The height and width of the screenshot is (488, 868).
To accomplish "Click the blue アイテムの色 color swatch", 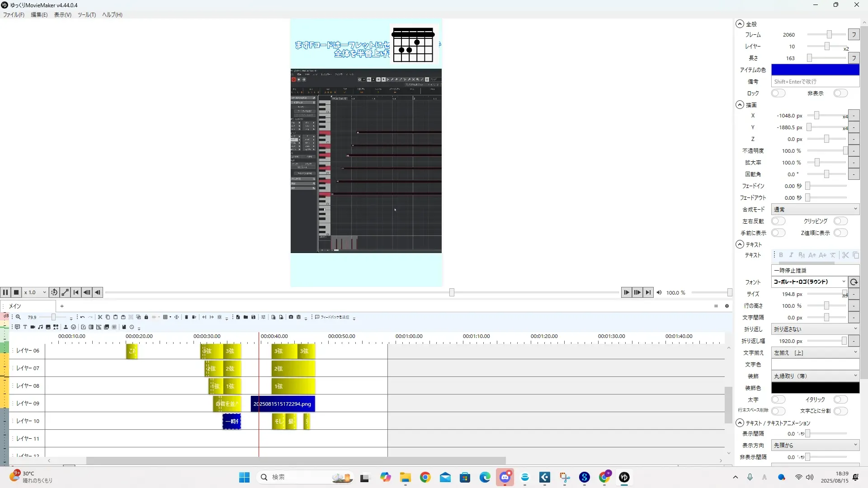I will (815, 70).
